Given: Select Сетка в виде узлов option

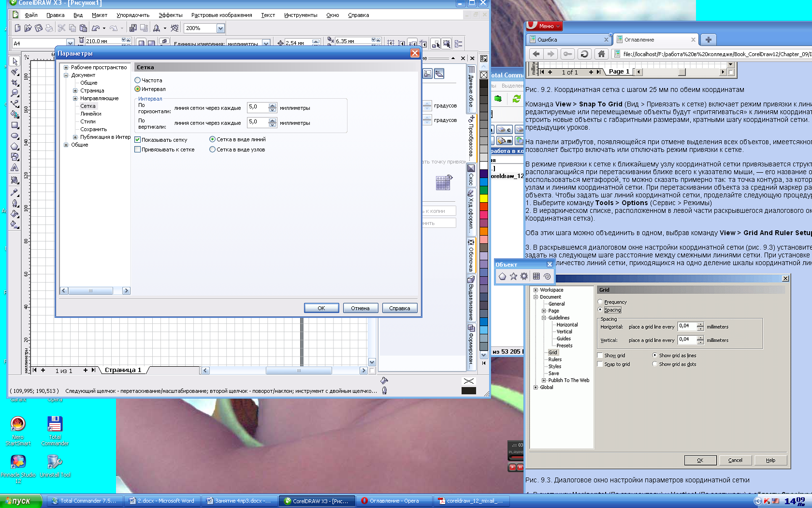Looking at the screenshot, I should (212, 149).
